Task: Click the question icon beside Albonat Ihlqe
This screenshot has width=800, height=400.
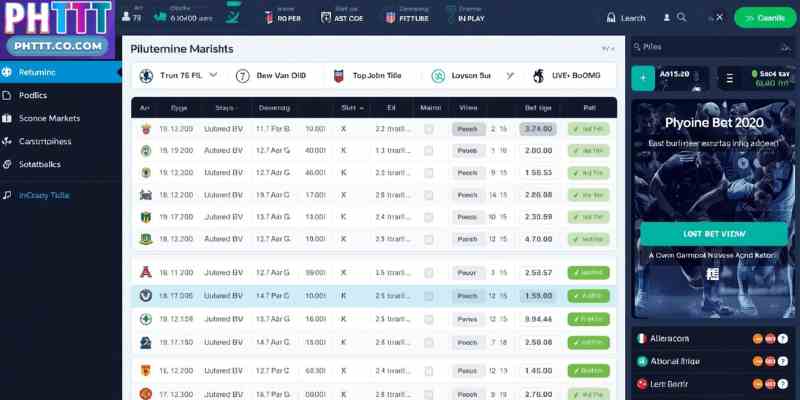Action: click(783, 361)
